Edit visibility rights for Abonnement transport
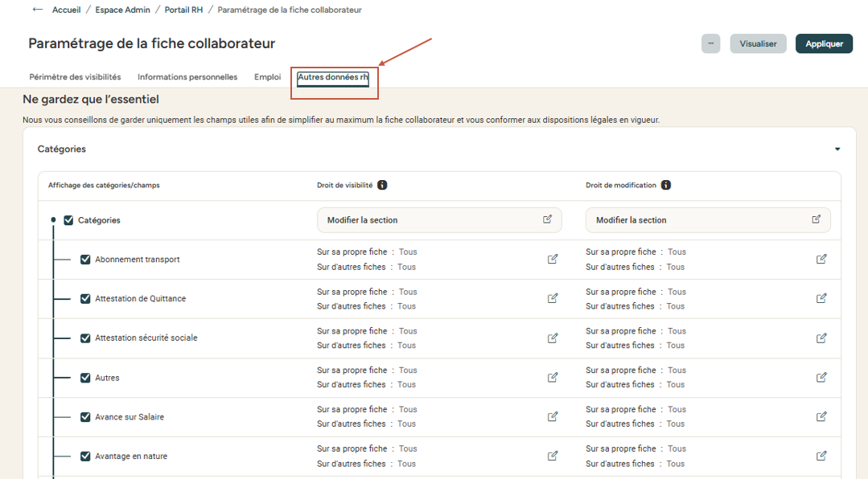868x479 pixels. 553,259
